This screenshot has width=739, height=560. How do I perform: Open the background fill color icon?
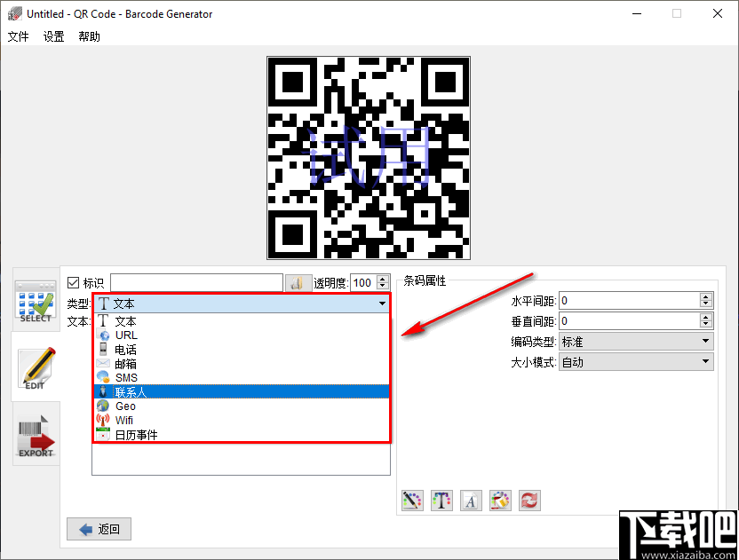pos(500,500)
